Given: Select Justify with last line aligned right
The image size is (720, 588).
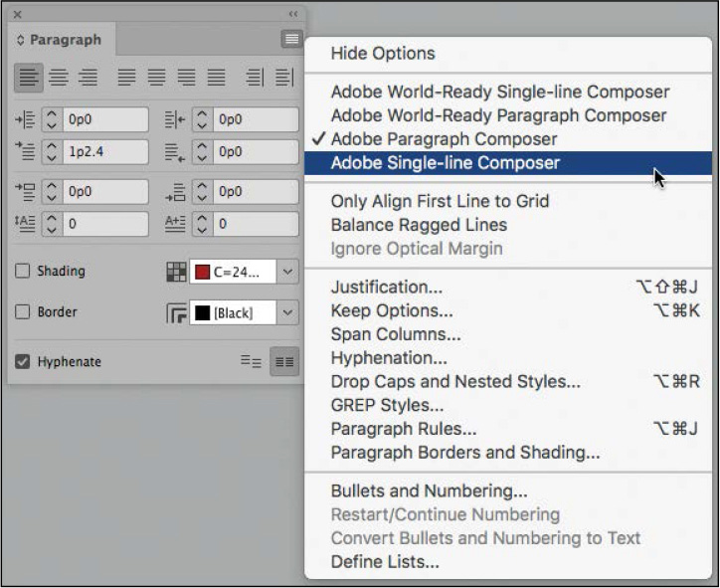Looking at the screenshot, I should coord(186,78).
